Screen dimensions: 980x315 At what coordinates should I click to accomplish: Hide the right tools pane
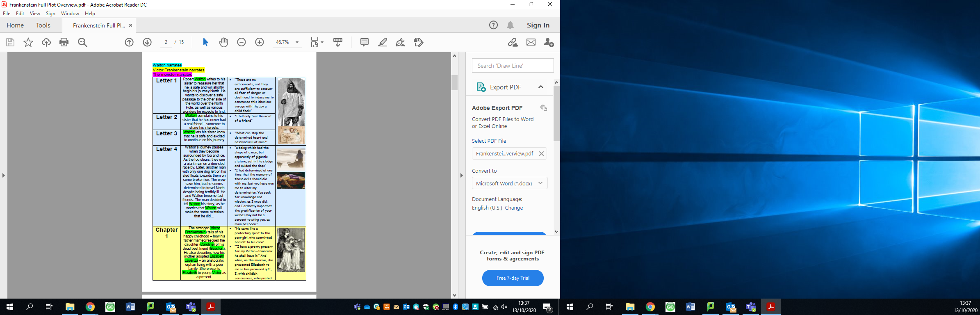click(x=461, y=175)
